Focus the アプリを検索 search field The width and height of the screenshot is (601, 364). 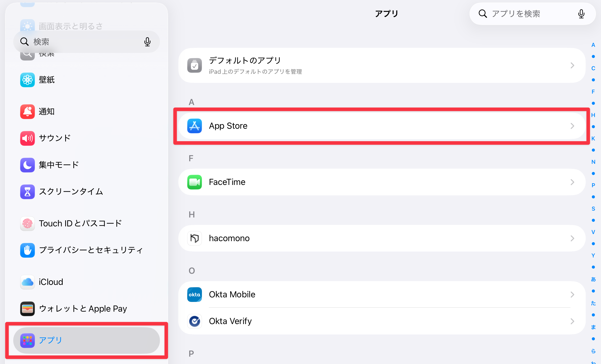[532, 14]
